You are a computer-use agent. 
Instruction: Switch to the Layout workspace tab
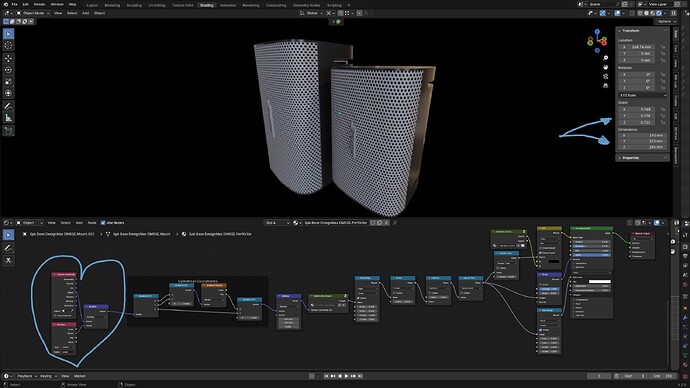(92, 5)
